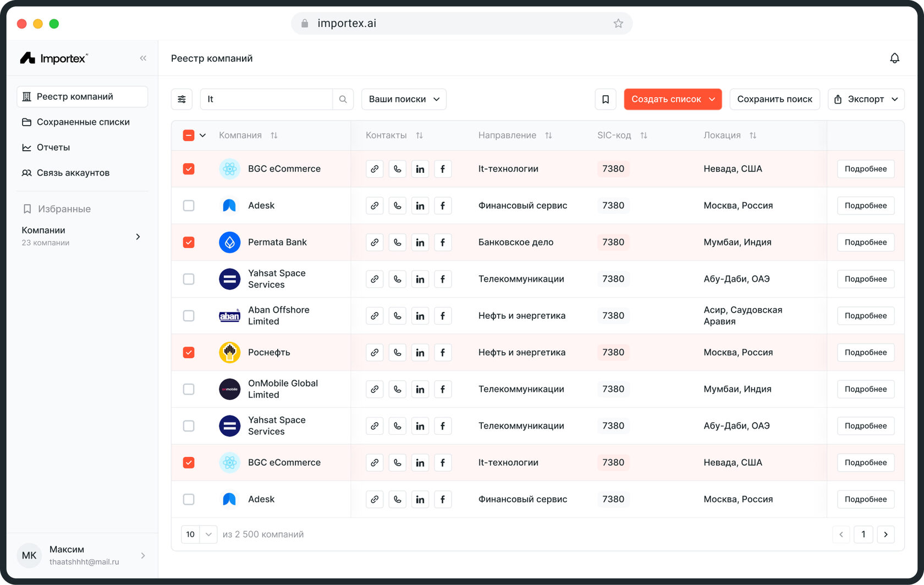
Task: Uncheck the Роснефть row checkbox
Action: (x=189, y=352)
